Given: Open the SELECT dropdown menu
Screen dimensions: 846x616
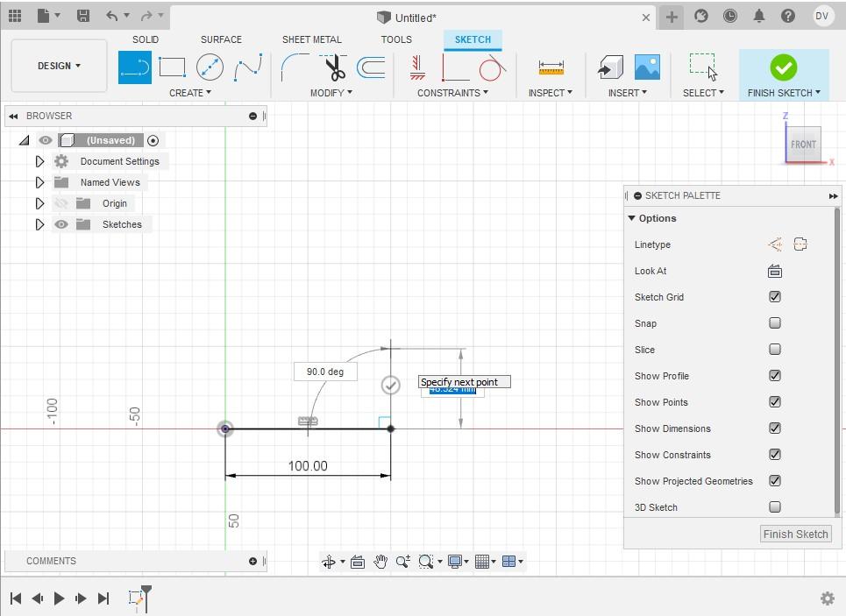Looking at the screenshot, I should point(704,93).
